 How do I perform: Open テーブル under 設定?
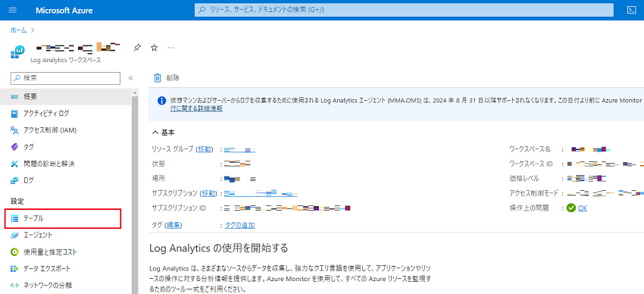(x=63, y=218)
